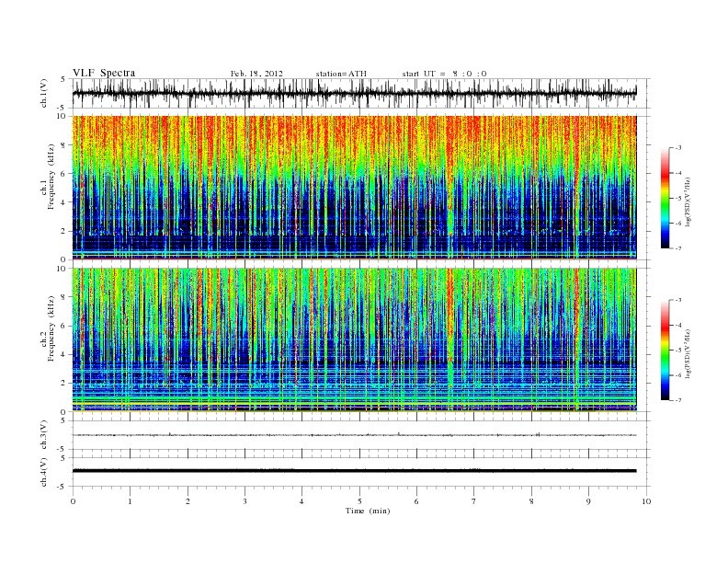Click the "6" kHz tick of ch.1 spectrogram
This screenshot has width=728, height=563.
[x=63, y=174]
